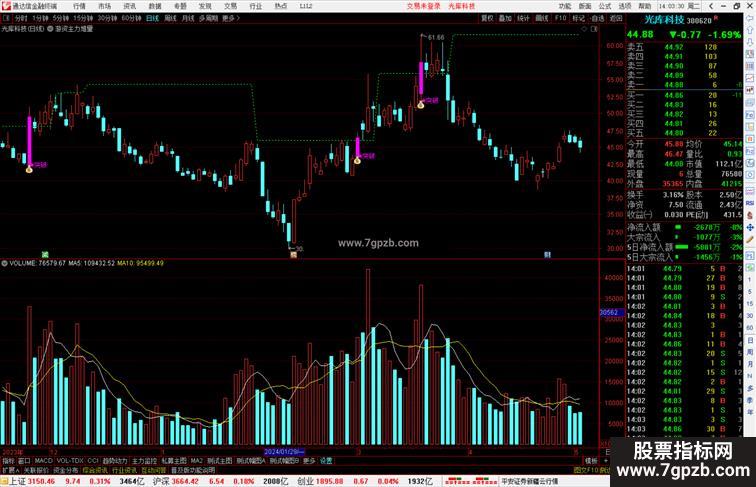Image resolution: width=756 pixels, height=487 pixels.
Task: Open the 资讯 menu
Action: pyautogui.click(x=129, y=6)
